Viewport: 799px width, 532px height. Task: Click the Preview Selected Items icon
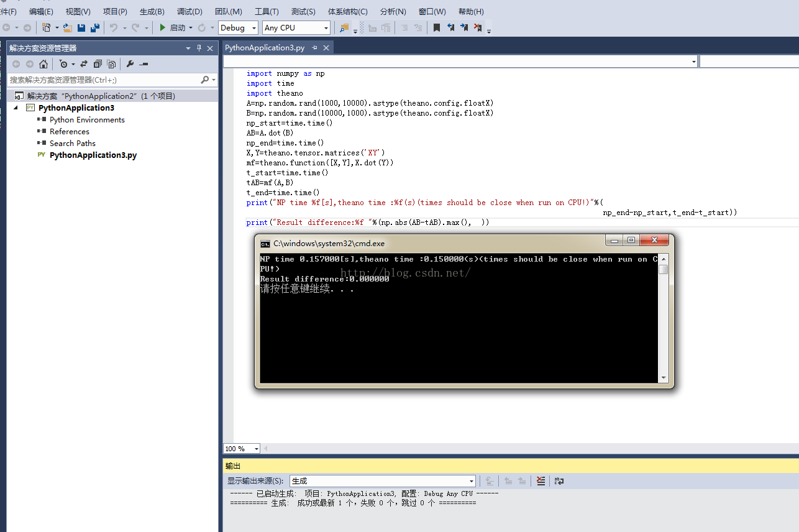144,64
